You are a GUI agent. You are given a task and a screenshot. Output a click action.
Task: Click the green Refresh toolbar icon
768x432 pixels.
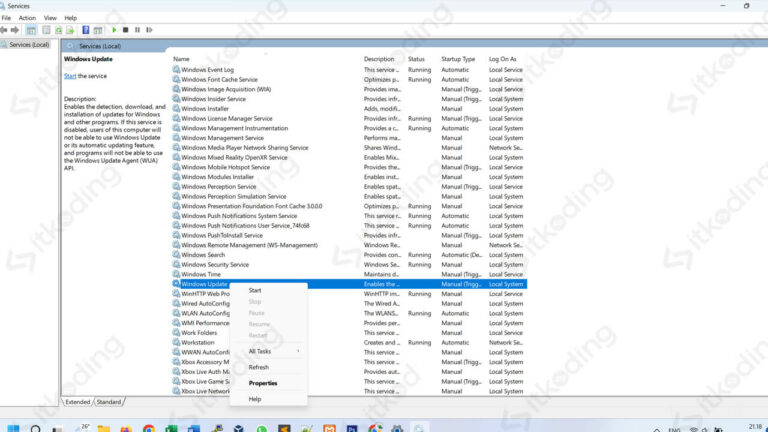coord(58,30)
